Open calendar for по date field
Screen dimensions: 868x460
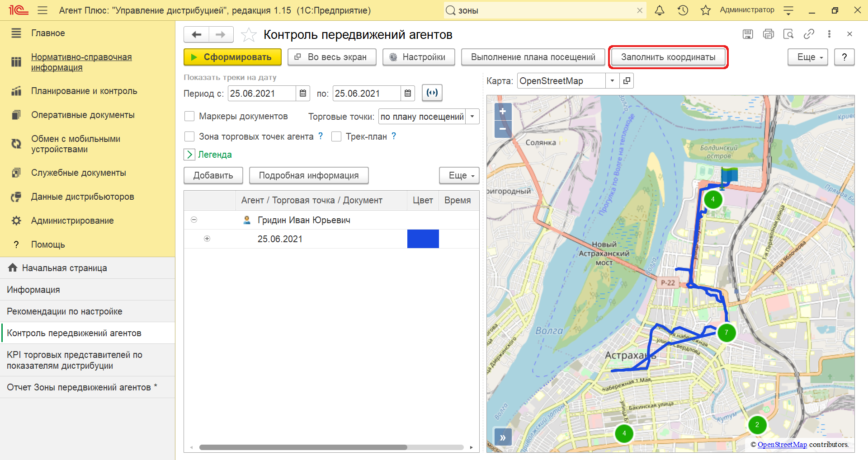tap(408, 94)
